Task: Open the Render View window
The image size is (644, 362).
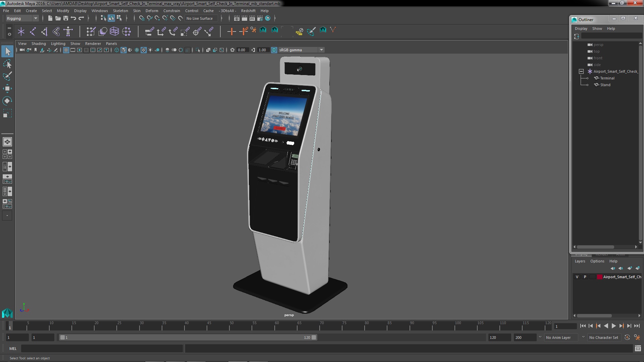Action: click(x=236, y=18)
